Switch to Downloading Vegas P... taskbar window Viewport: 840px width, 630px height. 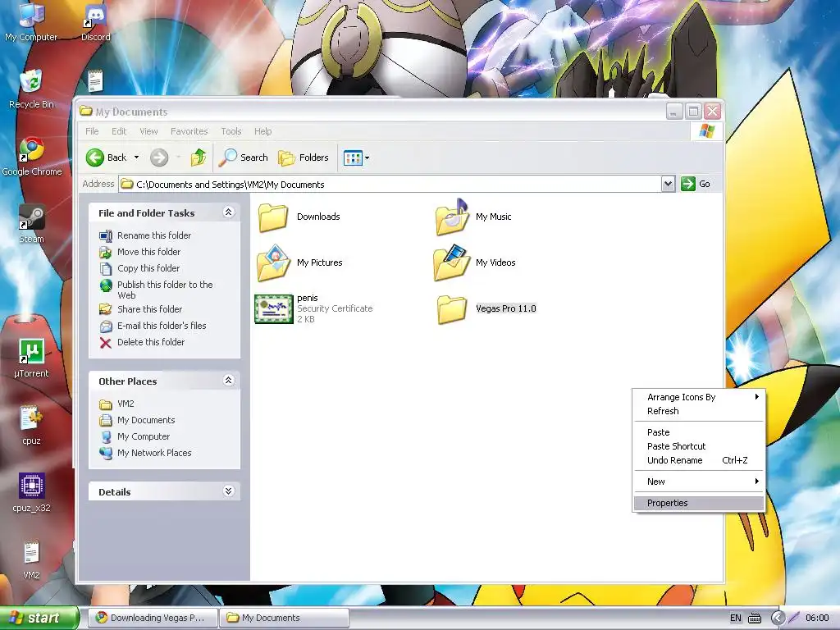(x=153, y=618)
